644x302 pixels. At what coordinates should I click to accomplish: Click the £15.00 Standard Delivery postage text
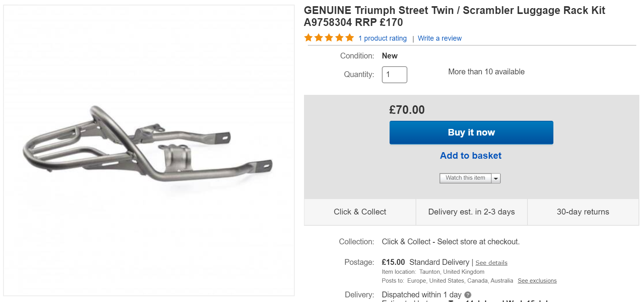click(x=425, y=262)
